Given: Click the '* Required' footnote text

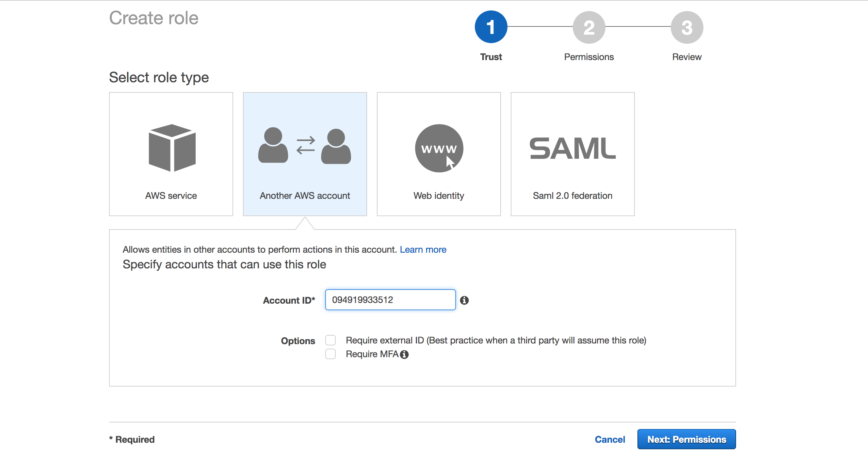Looking at the screenshot, I should click(x=132, y=440).
